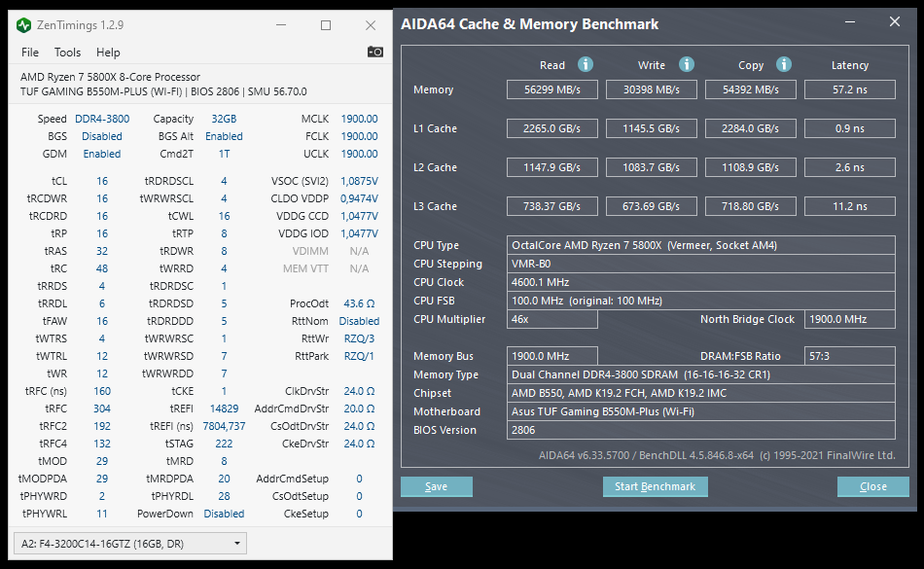The width and height of the screenshot is (924, 569).
Task: Click the DDR4-3800 speed value
Action: pos(102,119)
